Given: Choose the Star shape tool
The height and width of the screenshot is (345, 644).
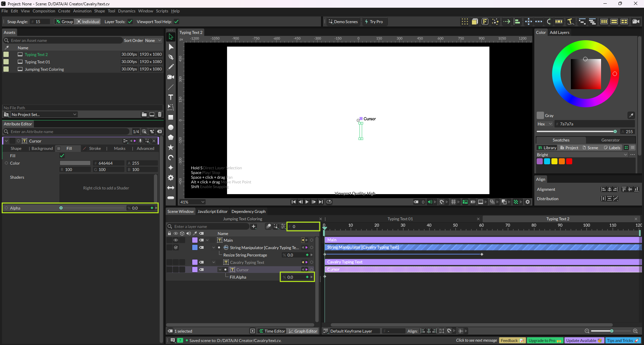Looking at the screenshot, I should coord(171,148).
